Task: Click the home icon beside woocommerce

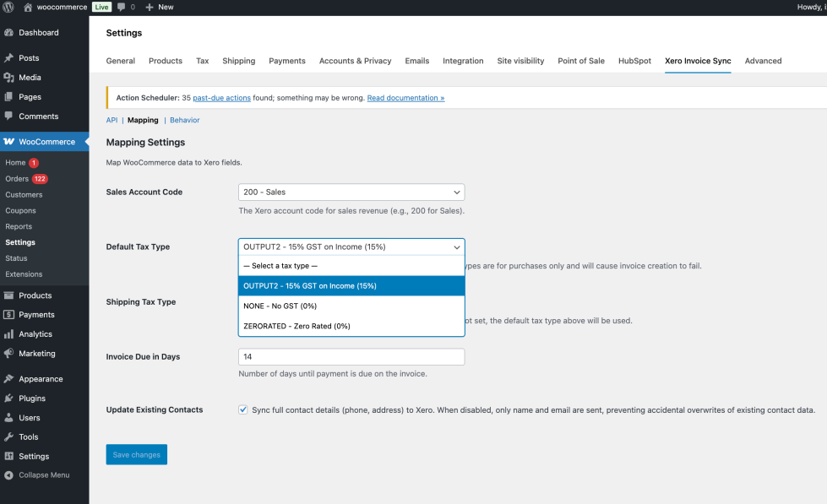Action: (x=28, y=7)
